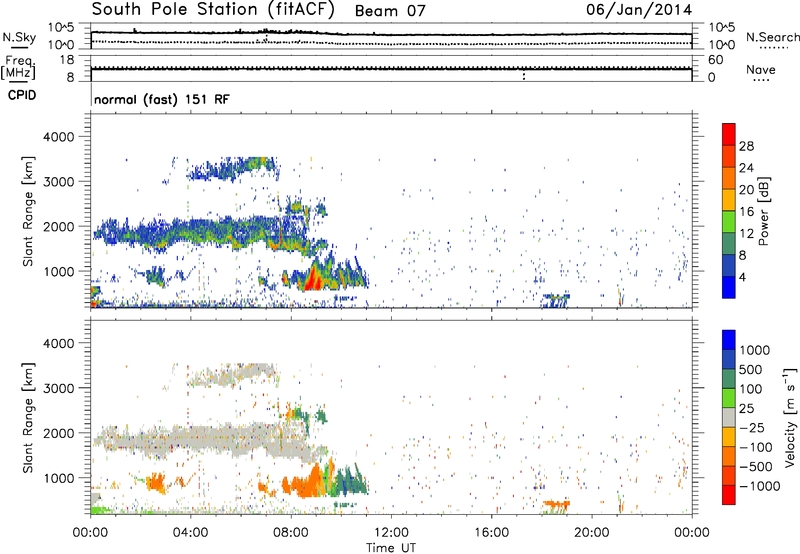Click the left '10^5' noise axis tick
The height and width of the screenshot is (554, 800).
[x=61, y=28]
